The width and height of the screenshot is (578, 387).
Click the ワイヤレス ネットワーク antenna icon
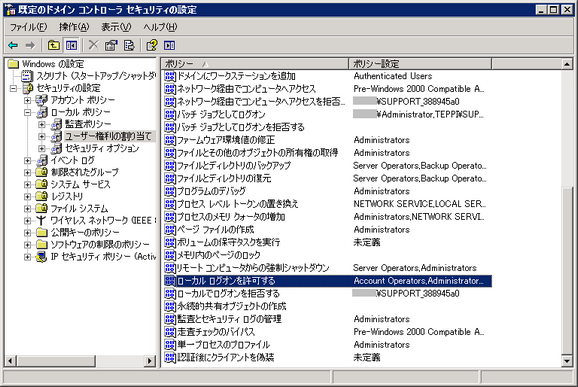[x=41, y=221]
